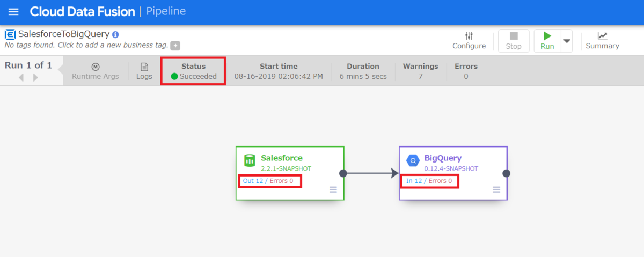Open the Summary chart view
The image size is (644, 257).
602,41
